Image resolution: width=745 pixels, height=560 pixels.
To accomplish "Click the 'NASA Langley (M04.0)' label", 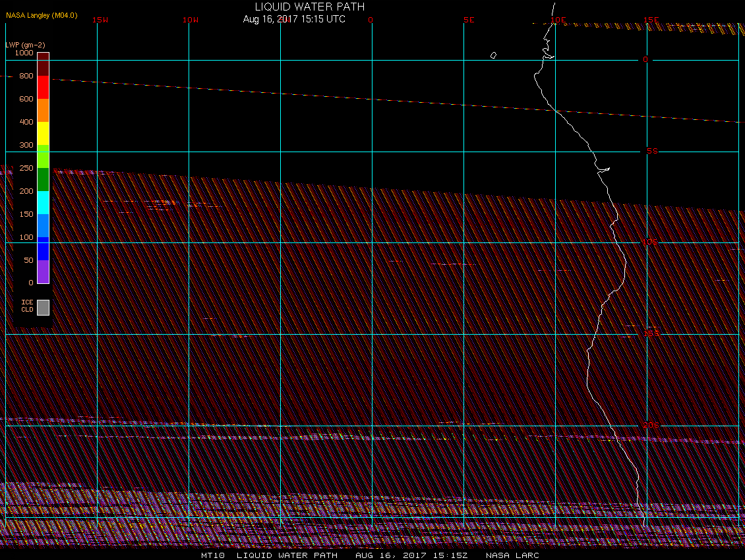I will (x=42, y=15).
